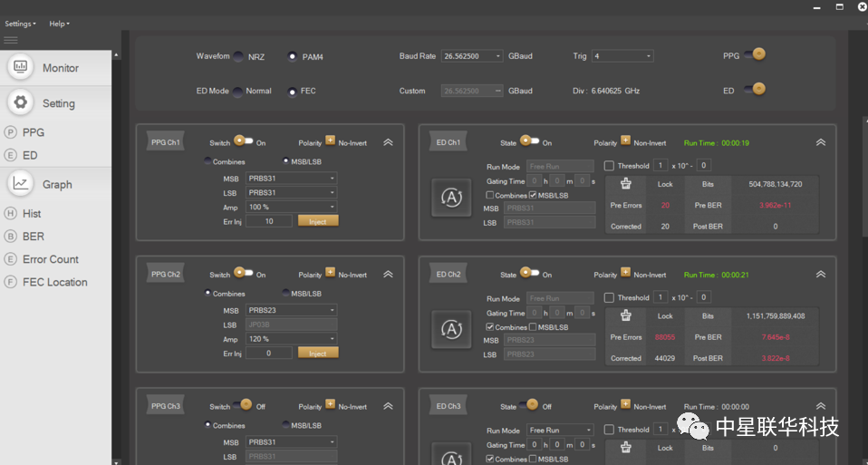Toggle the global PPG slider switch
Image resolution: width=868 pixels, height=465 pixels.
756,54
